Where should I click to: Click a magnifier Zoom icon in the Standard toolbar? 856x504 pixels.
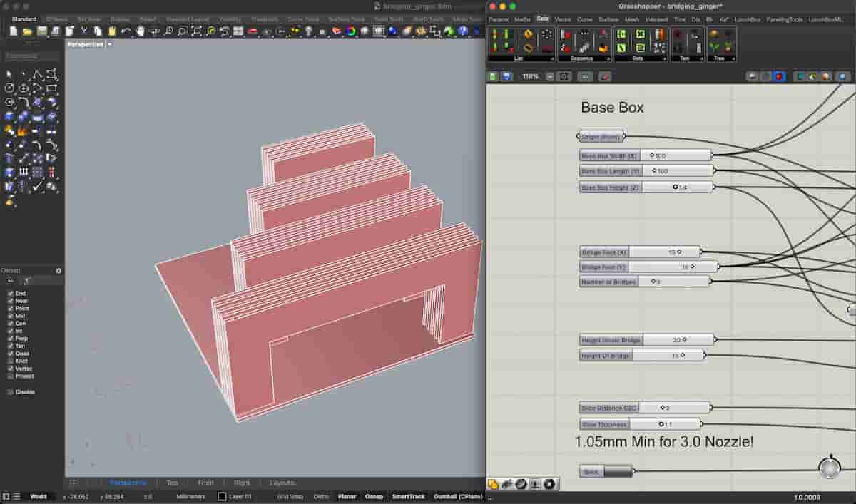pyautogui.click(x=169, y=31)
